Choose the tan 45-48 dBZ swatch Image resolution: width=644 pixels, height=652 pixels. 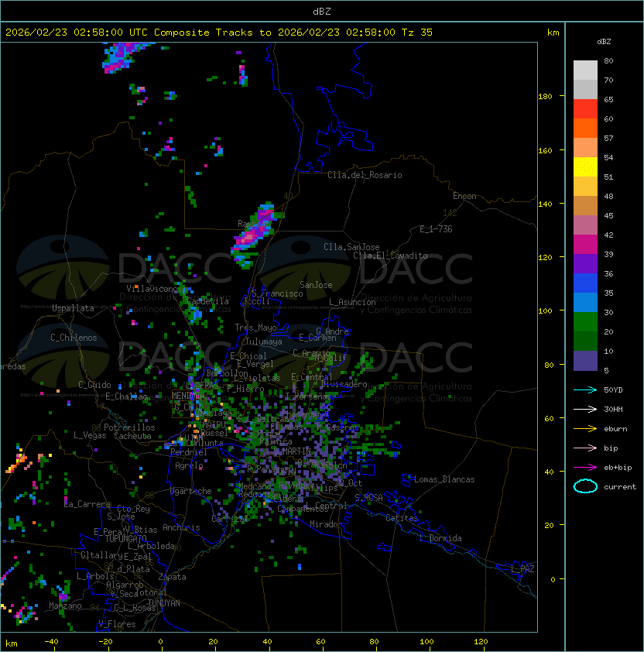point(585,205)
